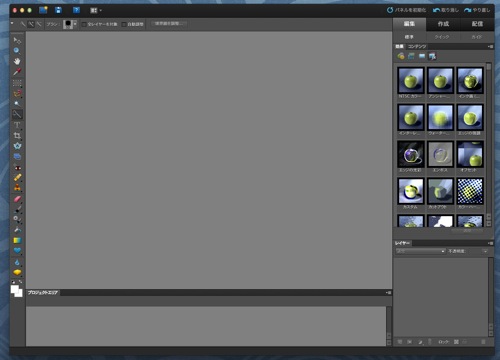Click the foreground color swatch

point(14,289)
